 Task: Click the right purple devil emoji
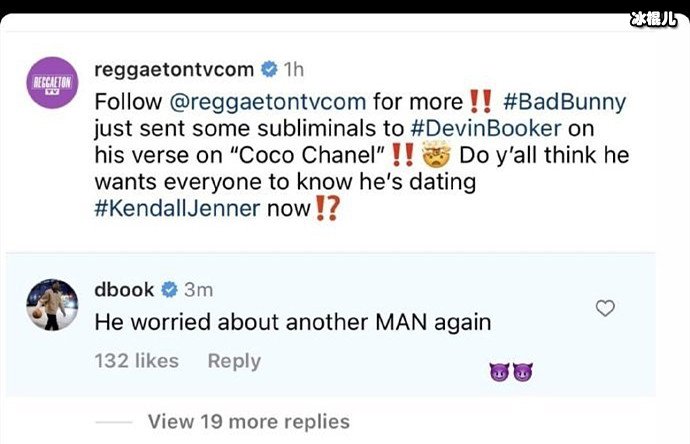[522, 372]
